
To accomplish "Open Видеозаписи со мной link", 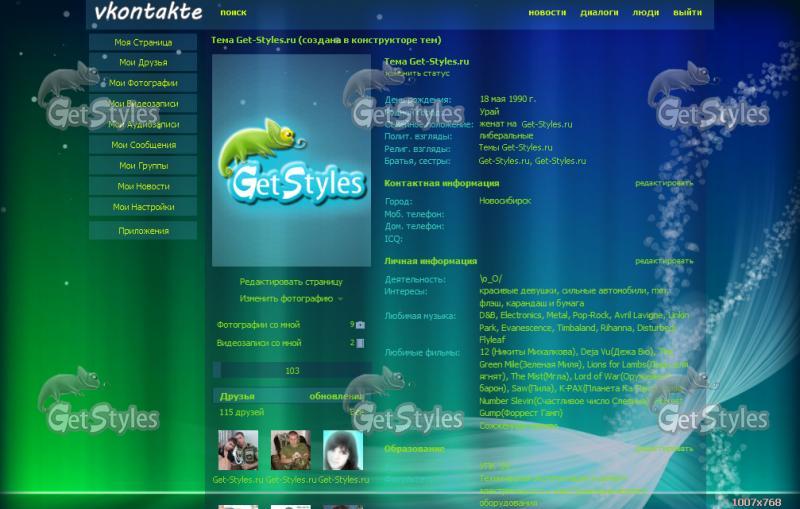I will (259, 343).
